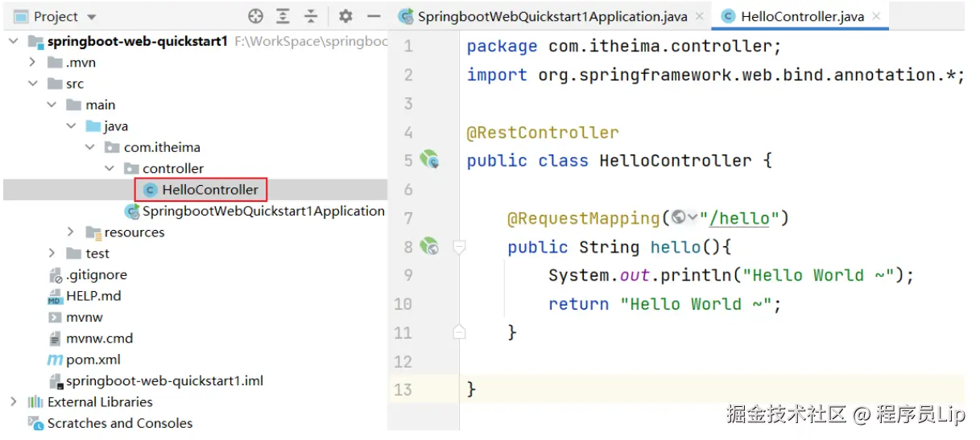Toggle the fold end marker at line 11
The image size is (980, 440).
click(x=459, y=331)
